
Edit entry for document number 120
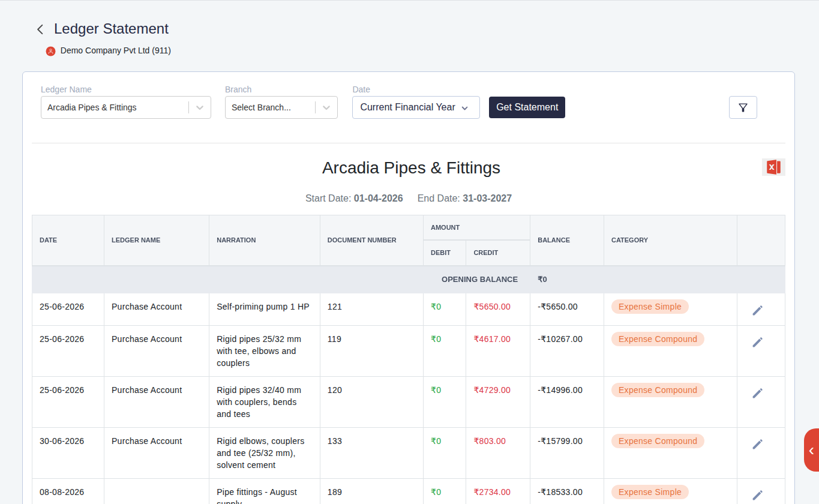[x=758, y=393]
